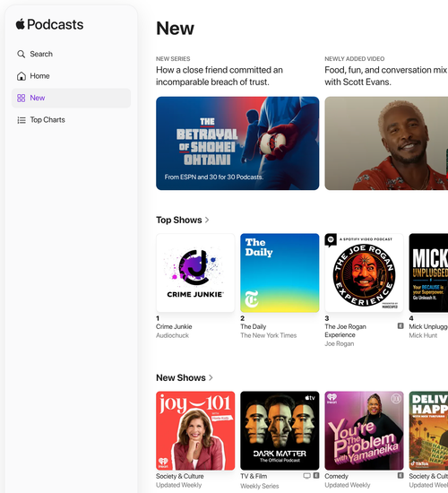Go to Home in the sidebar
The image size is (448, 493).
pyautogui.click(x=71, y=76)
